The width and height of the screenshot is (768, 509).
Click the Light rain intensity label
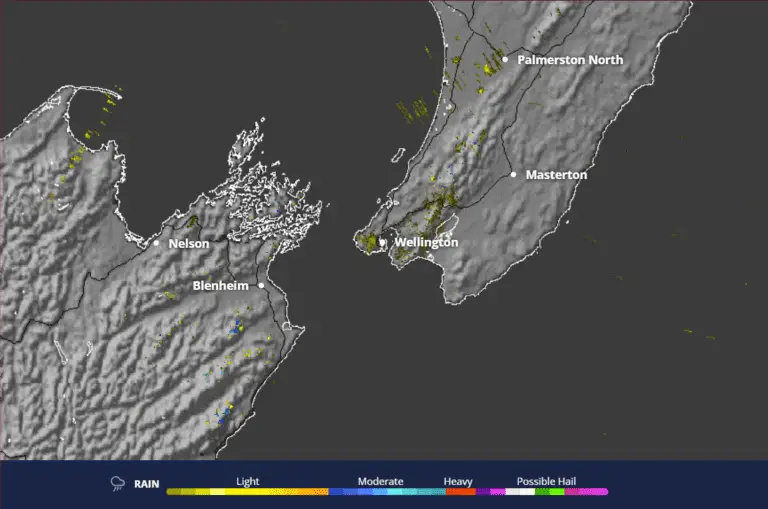pyautogui.click(x=247, y=481)
